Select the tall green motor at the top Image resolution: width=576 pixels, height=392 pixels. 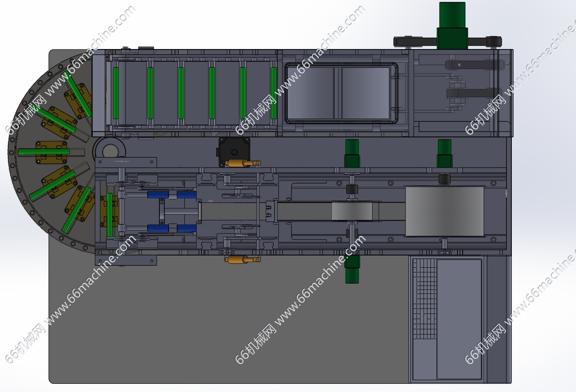coord(452,26)
